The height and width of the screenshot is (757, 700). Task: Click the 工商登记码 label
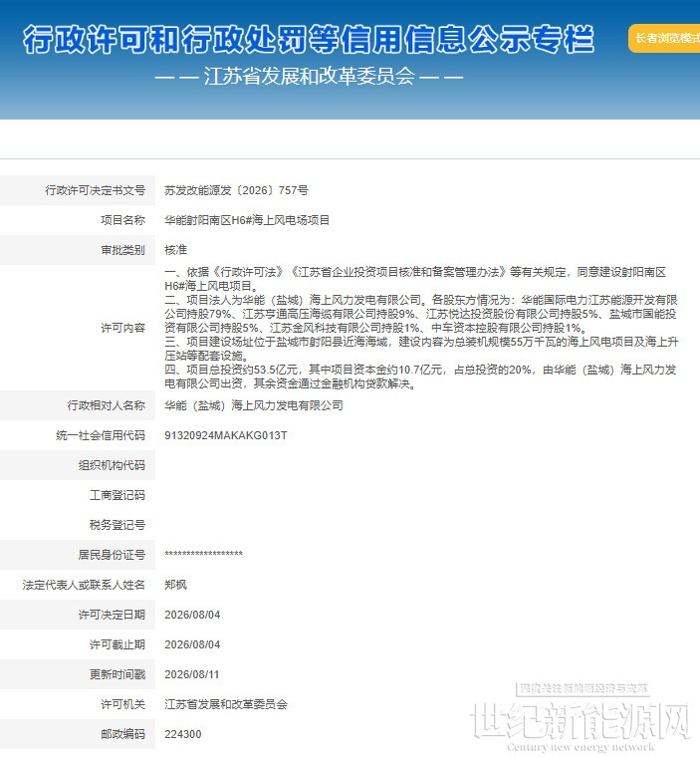[117, 495]
